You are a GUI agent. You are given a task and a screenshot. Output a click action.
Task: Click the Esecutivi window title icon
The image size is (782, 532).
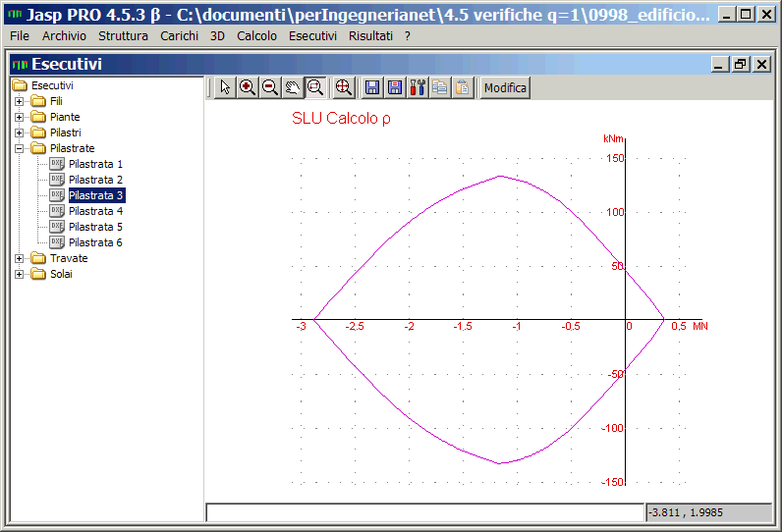(x=20, y=64)
